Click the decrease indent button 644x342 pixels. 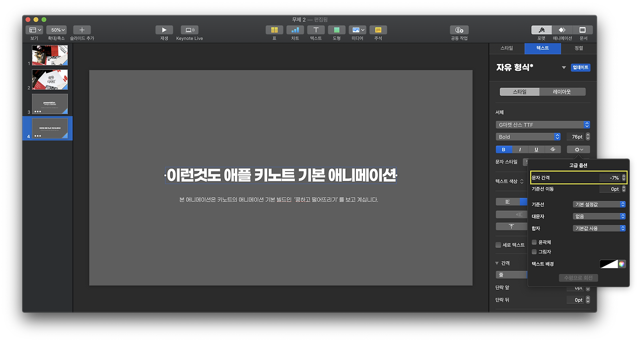(x=511, y=214)
